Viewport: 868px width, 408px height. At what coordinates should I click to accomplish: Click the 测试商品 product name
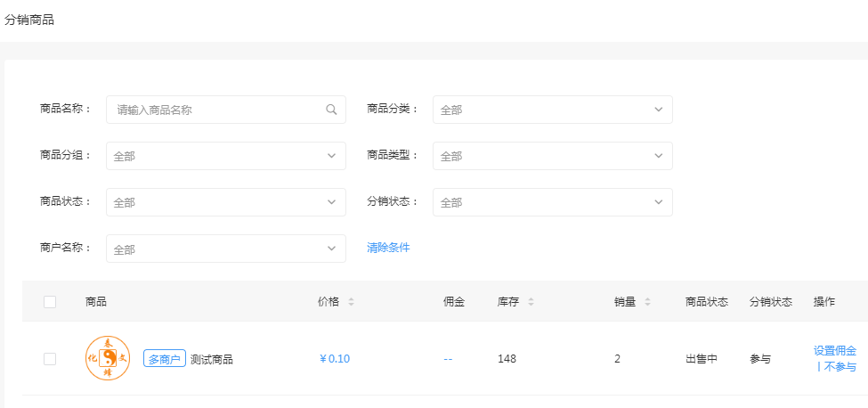pyautogui.click(x=212, y=360)
